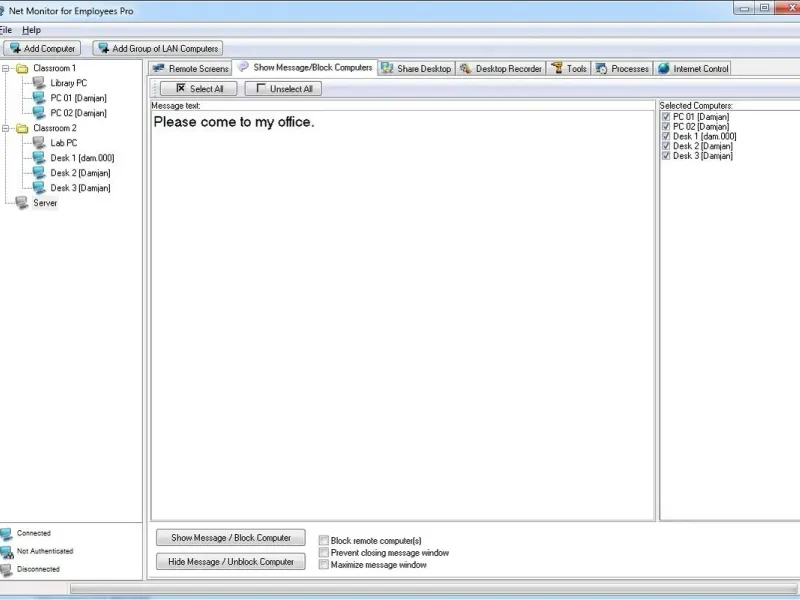Open the Tools tab
The height and width of the screenshot is (600, 800).
[569, 68]
